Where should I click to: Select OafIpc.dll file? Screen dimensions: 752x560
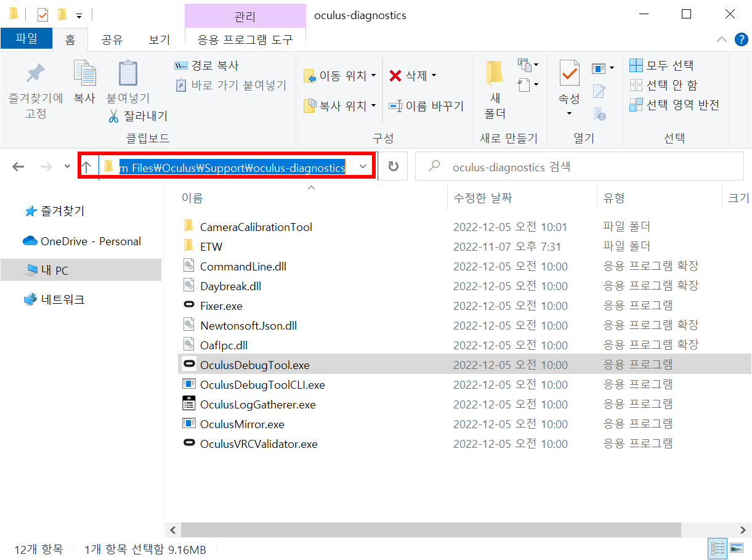[x=224, y=345]
